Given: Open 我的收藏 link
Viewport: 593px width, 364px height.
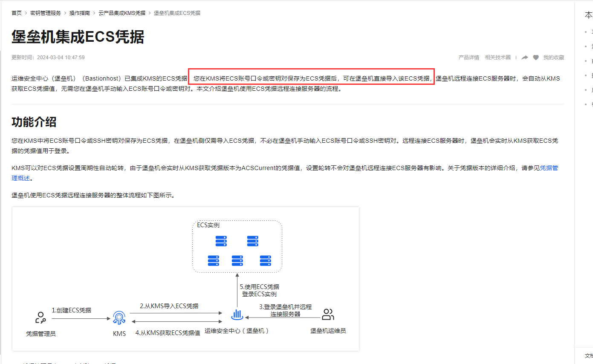Looking at the screenshot, I should (x=553, y=58).
